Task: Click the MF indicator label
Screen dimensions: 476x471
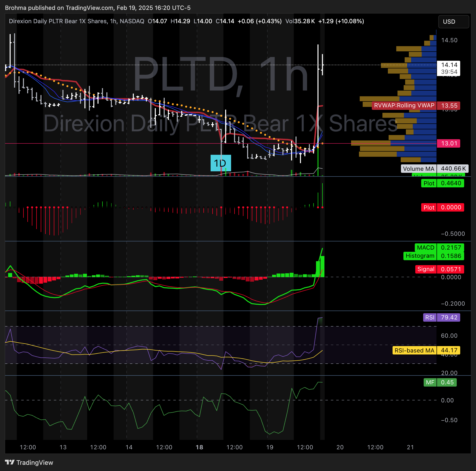Action: 430,382
